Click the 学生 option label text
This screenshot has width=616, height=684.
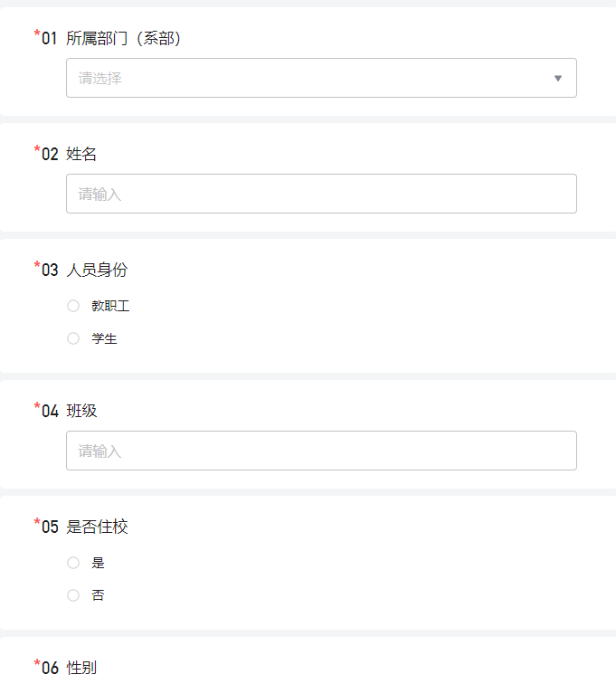tap(104, 338)
